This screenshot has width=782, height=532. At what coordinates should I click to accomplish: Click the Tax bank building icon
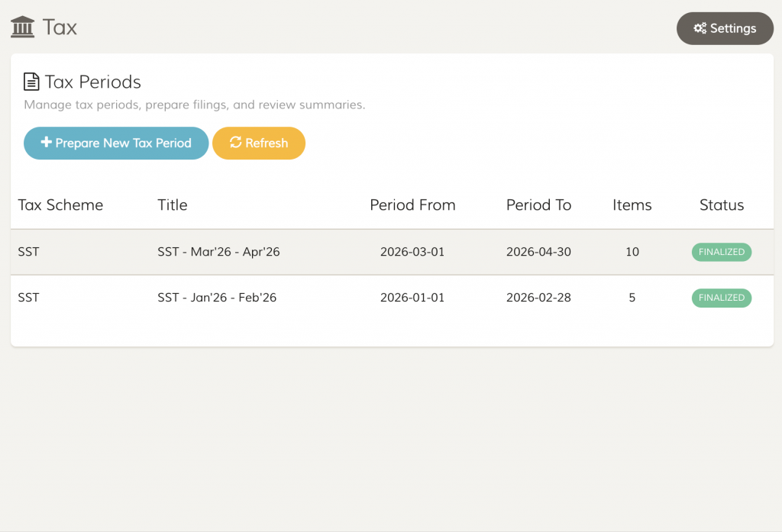[22, 27]
